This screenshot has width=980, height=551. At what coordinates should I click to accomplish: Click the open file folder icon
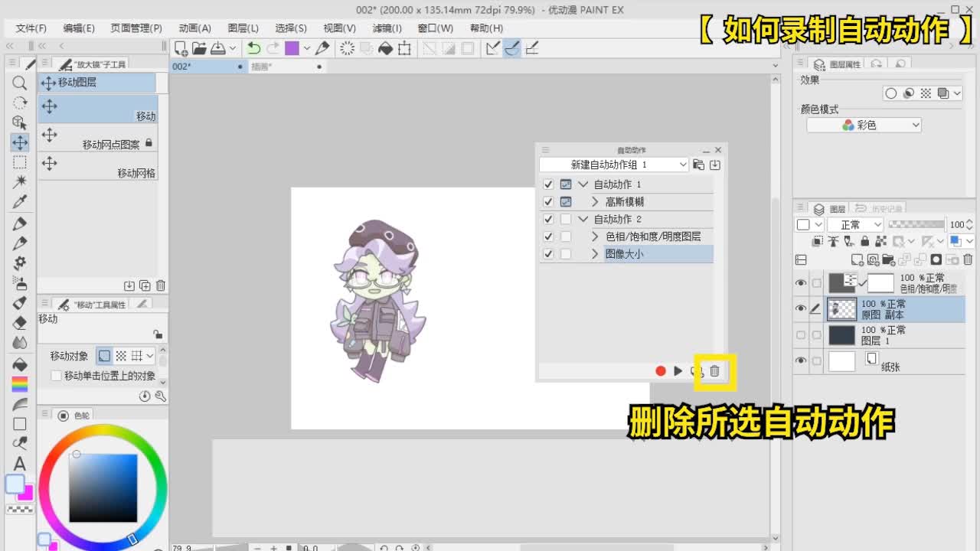point(199,48)
